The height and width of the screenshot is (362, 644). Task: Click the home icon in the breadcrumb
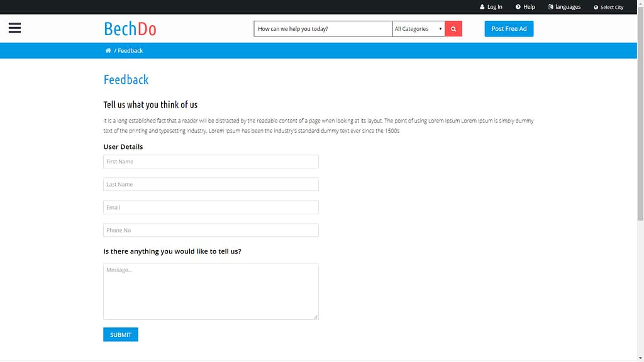tap(108, 50)
